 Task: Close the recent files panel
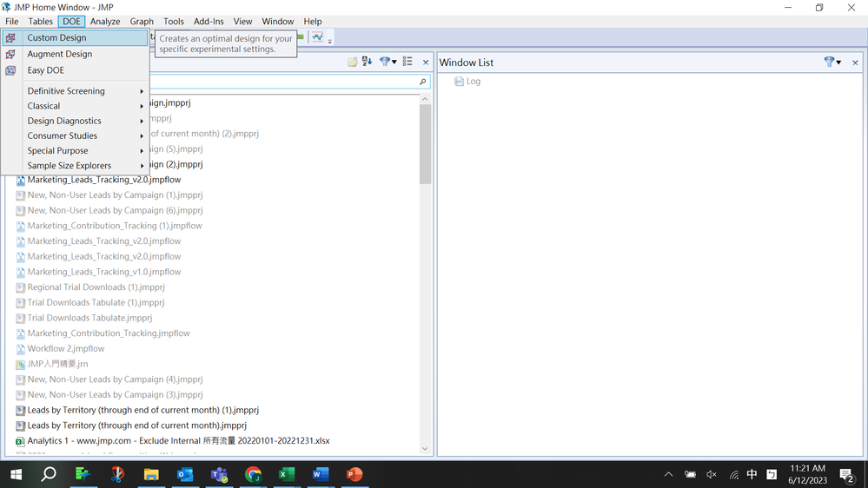click(x=426, y=63)
